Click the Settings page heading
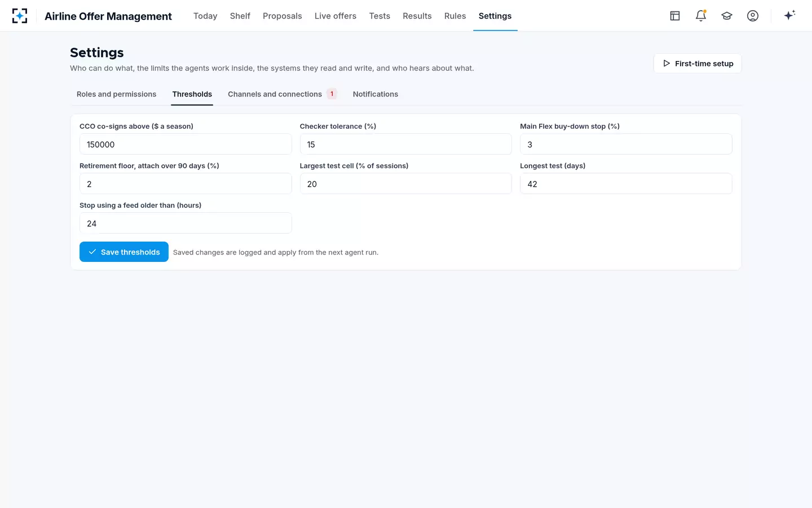Viewport: 812px width, 508px height. tap(97, 52)
